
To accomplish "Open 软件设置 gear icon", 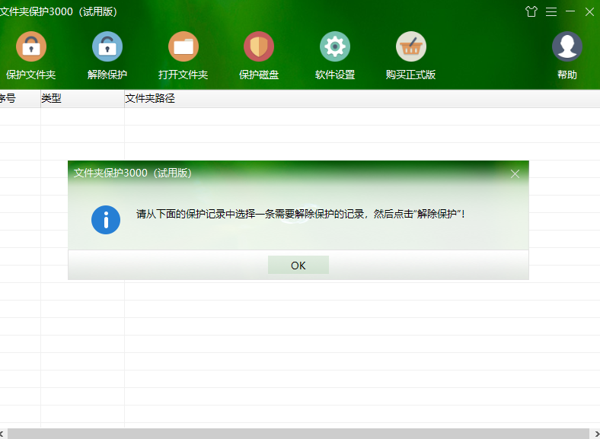I will pos(335,47).
